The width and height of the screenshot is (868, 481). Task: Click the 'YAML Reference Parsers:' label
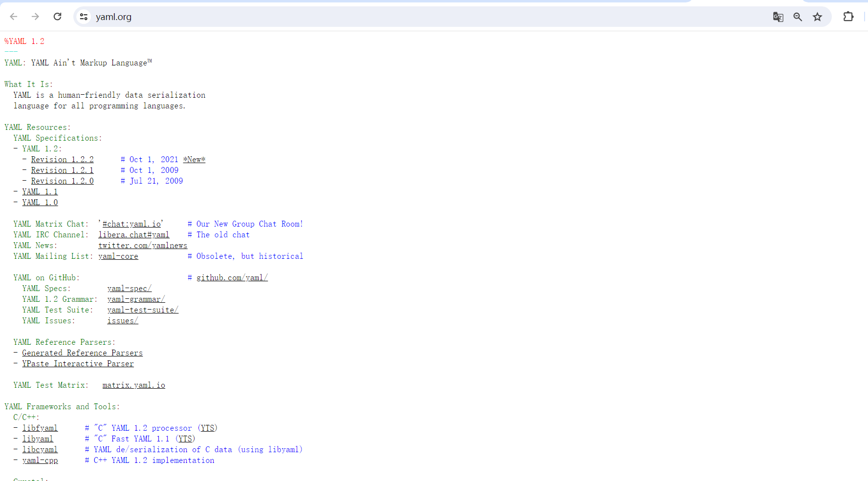coord(65,342)
